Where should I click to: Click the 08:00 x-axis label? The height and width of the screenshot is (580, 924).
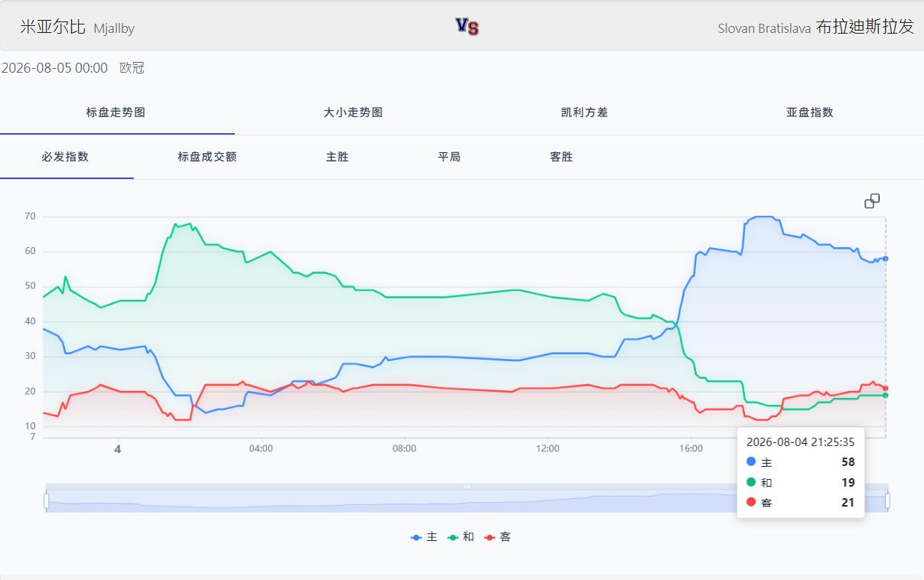coord(404,449)
